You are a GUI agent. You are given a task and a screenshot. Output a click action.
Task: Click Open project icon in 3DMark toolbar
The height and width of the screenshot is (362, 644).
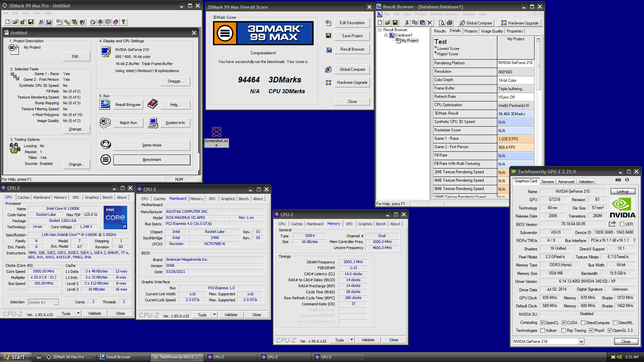pos(15,22)
